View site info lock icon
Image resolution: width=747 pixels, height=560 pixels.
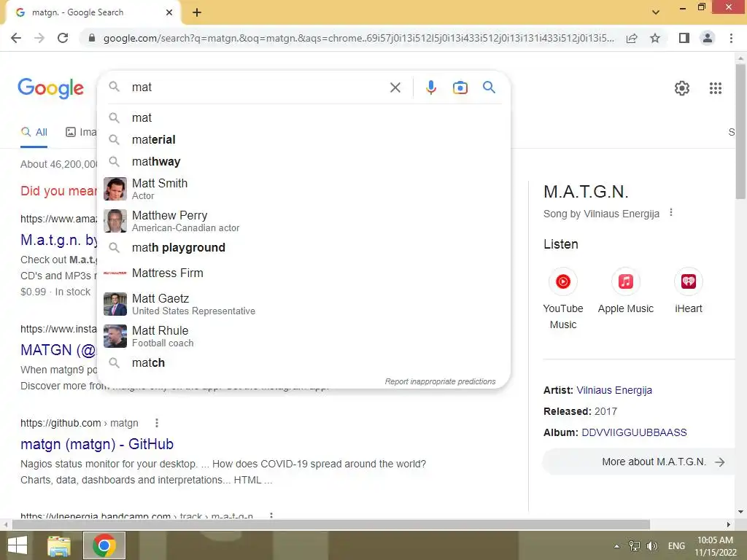91,38
